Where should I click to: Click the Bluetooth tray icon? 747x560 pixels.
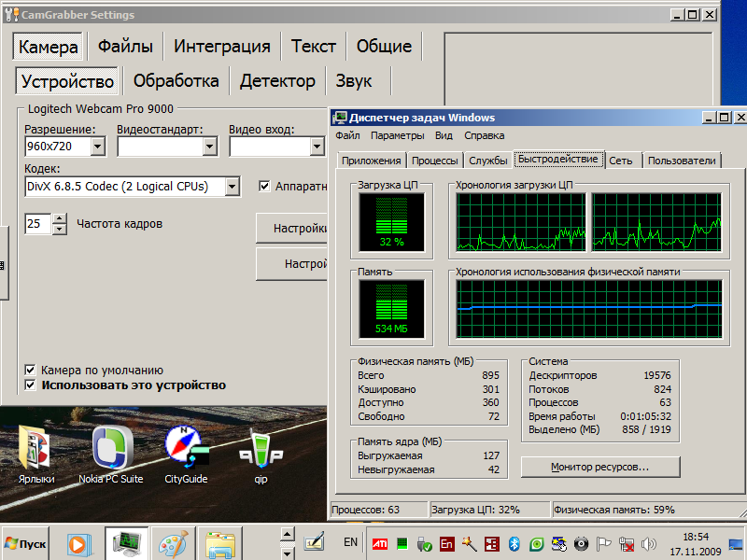[514, 543]
